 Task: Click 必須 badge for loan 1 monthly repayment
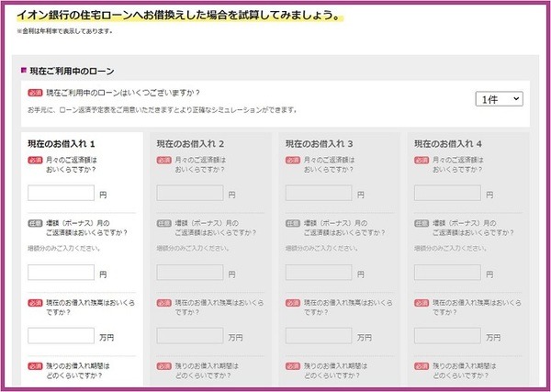pyautogui.click(x=35, y=160)
